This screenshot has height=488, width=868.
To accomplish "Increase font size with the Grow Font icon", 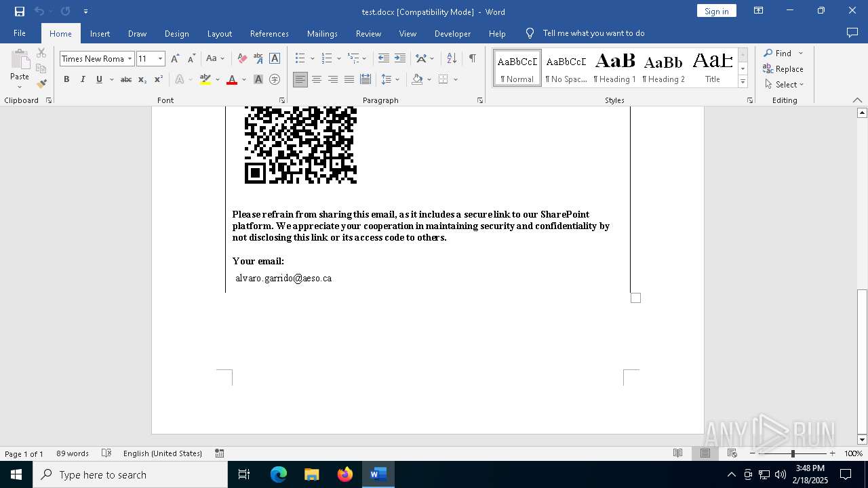I will (176, 58).
